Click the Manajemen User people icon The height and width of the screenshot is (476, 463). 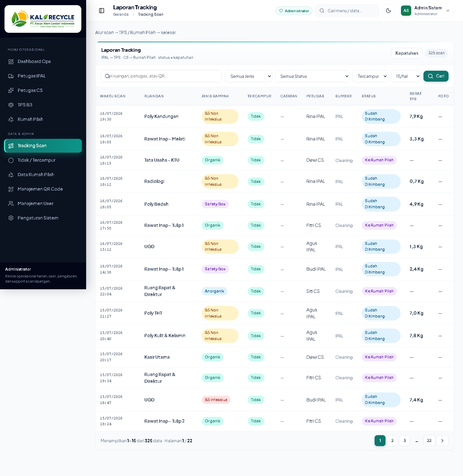pos(11,203)
